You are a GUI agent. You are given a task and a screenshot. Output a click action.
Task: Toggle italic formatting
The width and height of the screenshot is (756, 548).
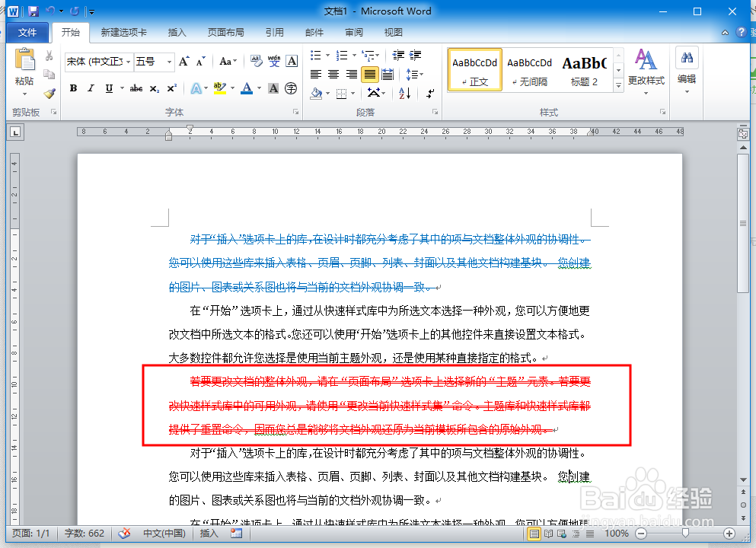(91, 88)
